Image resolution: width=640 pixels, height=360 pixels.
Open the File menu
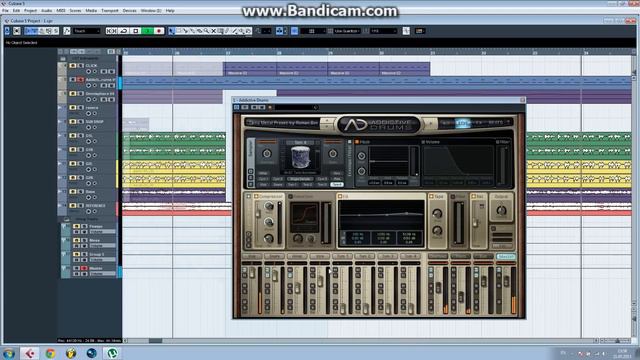pyautogui.click(x=5, y=11)
